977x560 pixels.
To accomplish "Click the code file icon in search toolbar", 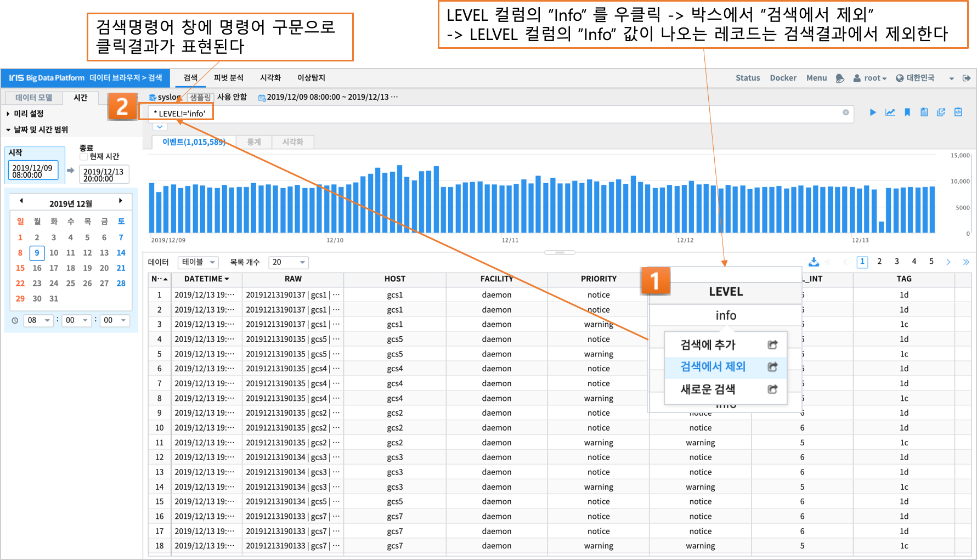I will pyautogui.click(x=958, y=112).
